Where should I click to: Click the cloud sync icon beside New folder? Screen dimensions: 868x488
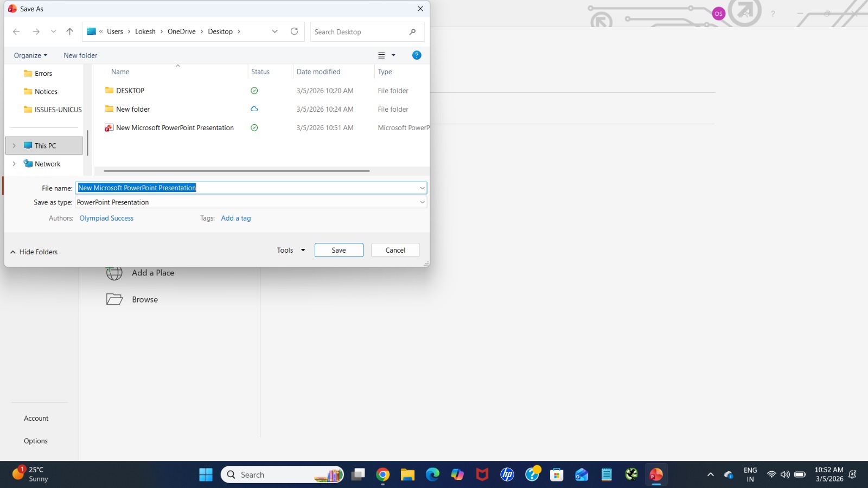pyautogui.click(x=254, y=109)
